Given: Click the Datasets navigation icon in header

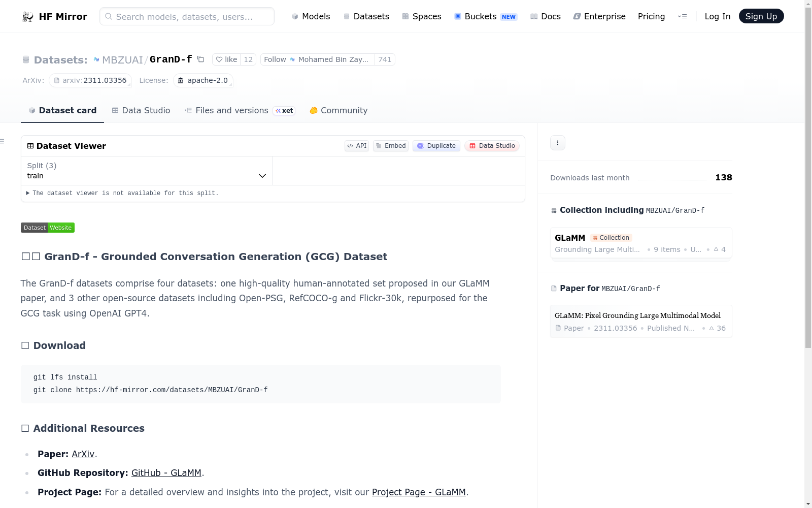Looking at the screenshot, I should click(347, 17).
